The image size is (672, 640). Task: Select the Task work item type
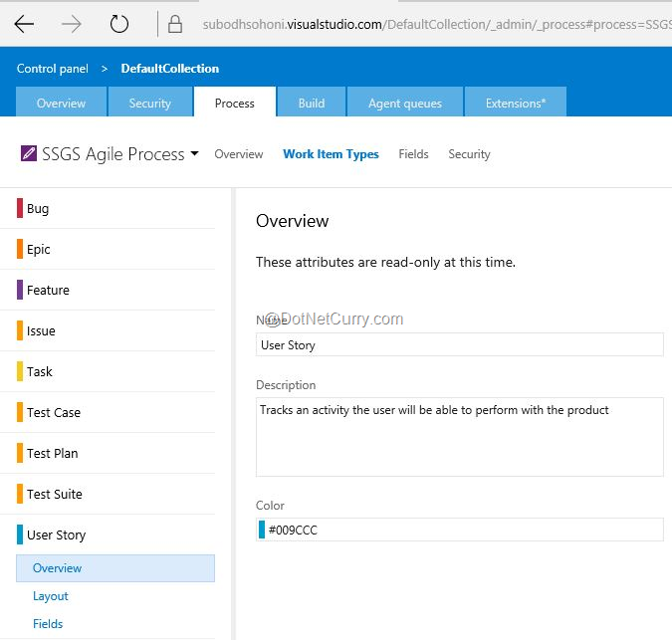click(x=108, y=371)
